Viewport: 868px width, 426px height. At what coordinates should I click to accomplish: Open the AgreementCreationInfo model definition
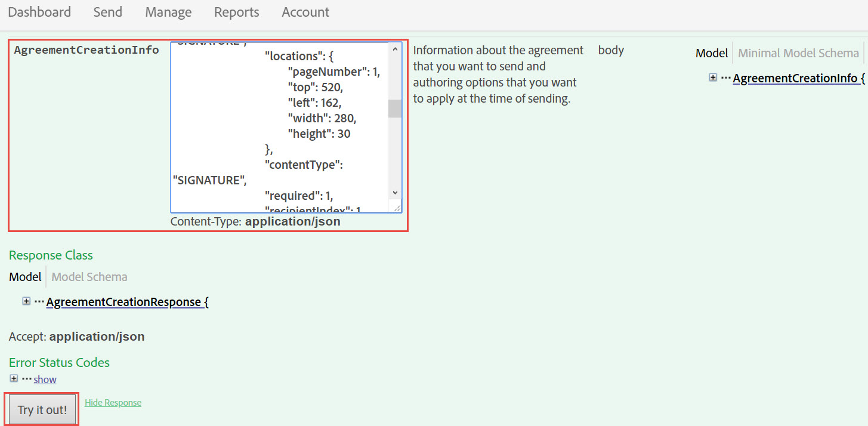796,78
